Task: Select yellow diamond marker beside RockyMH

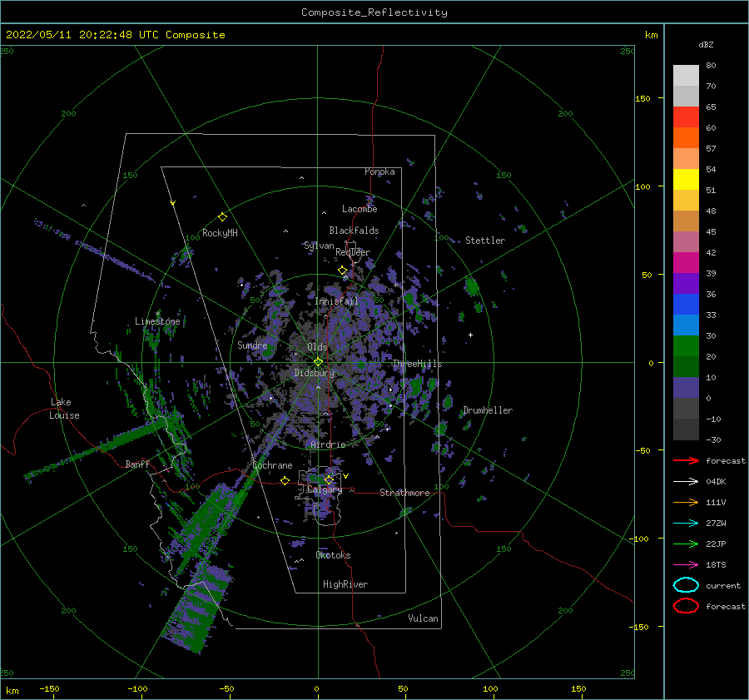Action: 222,217
